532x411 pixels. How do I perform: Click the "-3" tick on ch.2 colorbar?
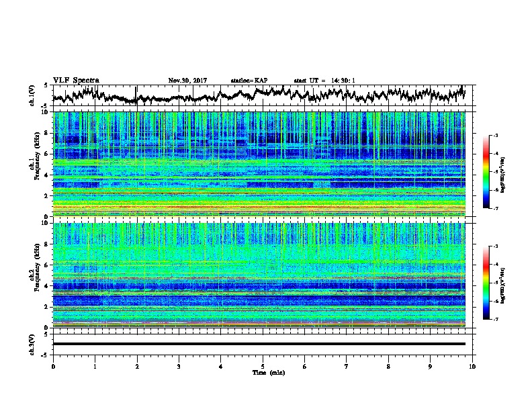(x=495, y=246)
